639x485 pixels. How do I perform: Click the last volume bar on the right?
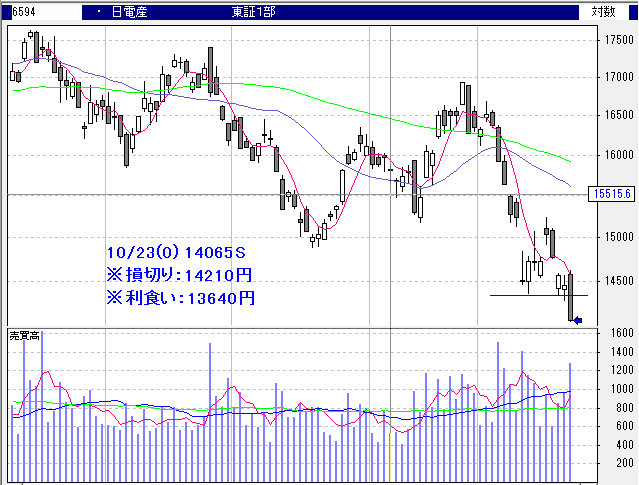click(x=570, y=420)
